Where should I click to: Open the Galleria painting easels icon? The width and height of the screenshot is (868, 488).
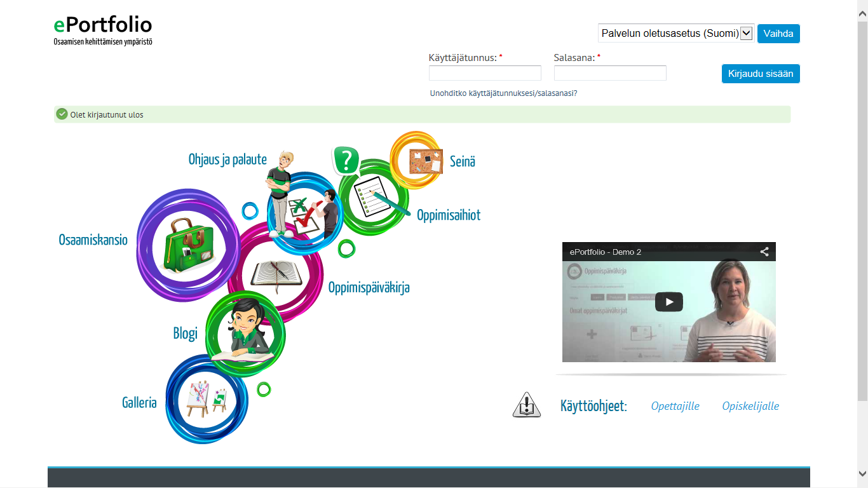(x=206, y=399)
